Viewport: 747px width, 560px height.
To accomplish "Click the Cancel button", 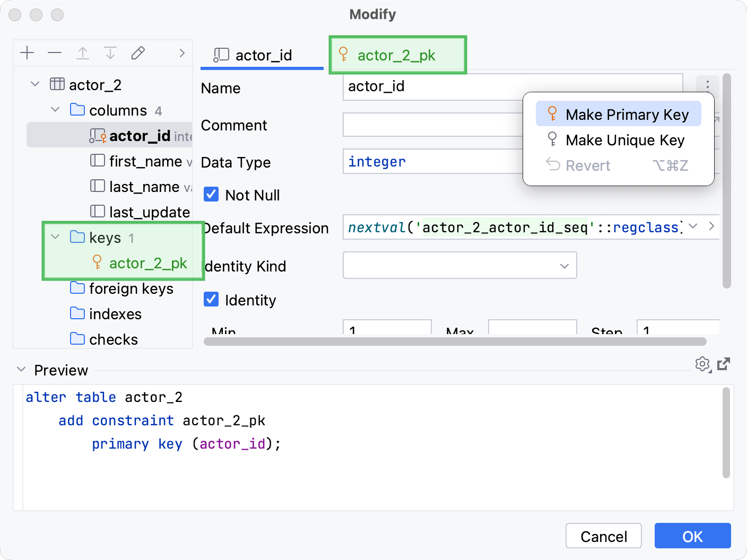I will click(x=603, y=536).
